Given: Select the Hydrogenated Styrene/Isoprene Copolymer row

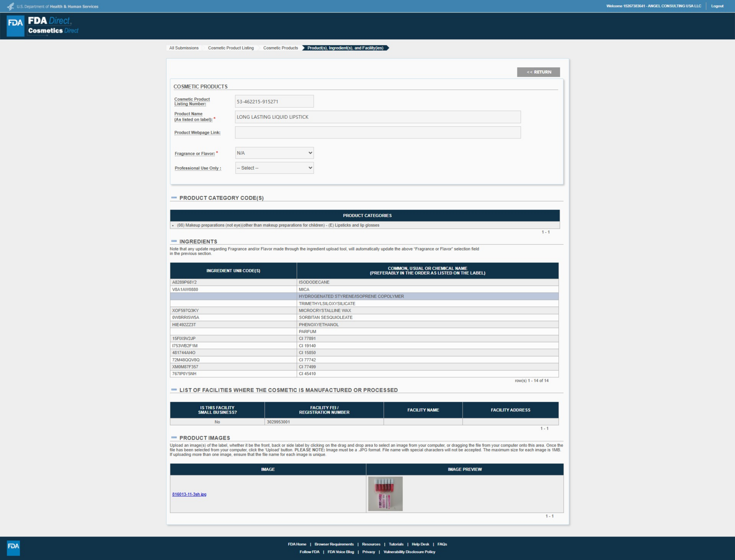Looking at the screenshot, I should point(351,296).
